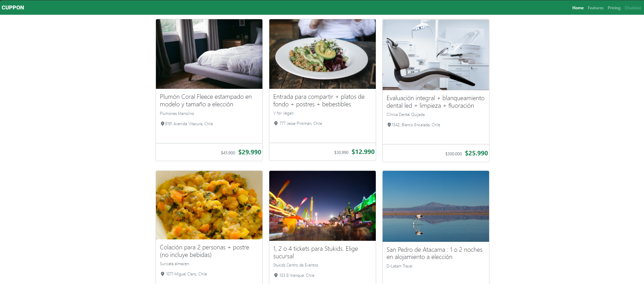Click the bedroom plumón photo
This screenshot has width=644, height=284.
(x=209, y=54)
